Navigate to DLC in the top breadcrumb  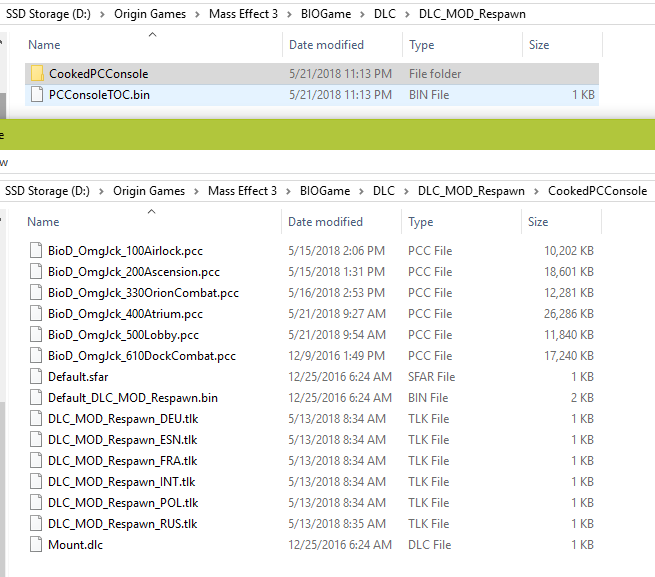click(x=384, y=15)
